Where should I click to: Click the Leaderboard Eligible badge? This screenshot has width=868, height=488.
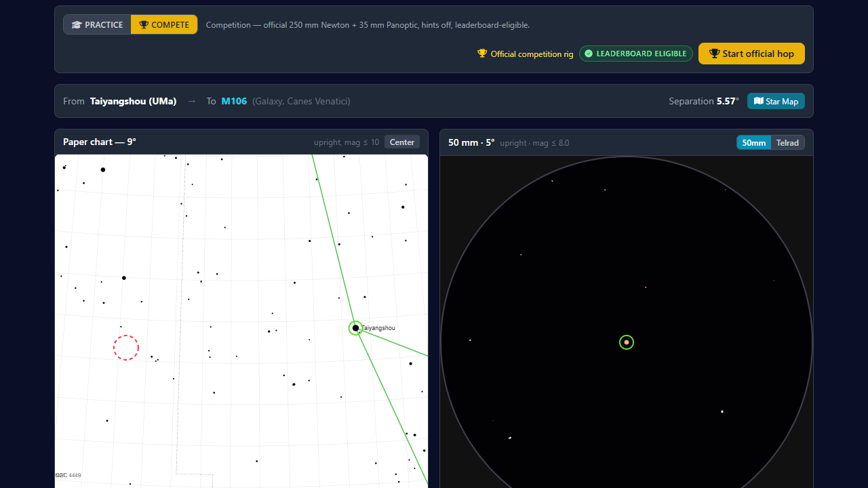636,54
